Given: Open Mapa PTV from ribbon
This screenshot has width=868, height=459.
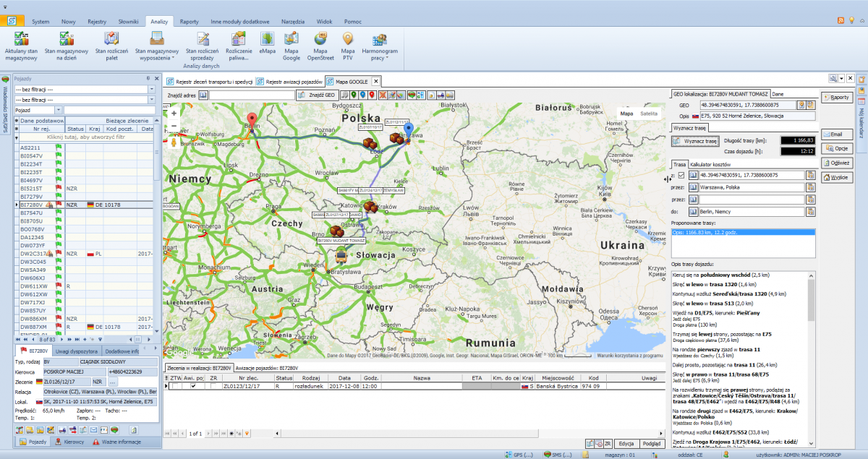Looking at the screenshot, I should pos(348,46).
